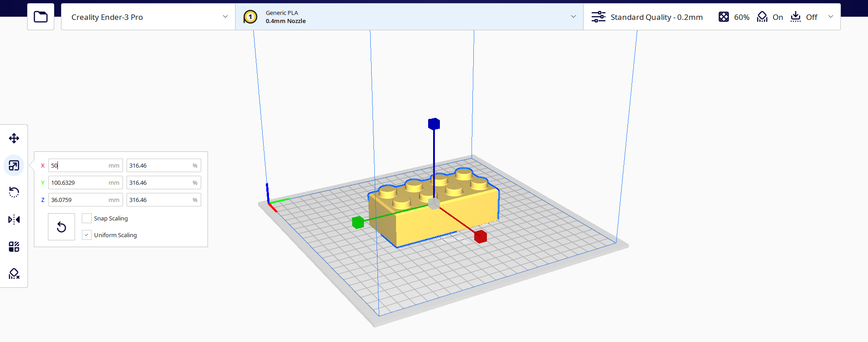Click the X size mm input field
Image resolution: width=868 pixels, height=342 pixels.
click(85, 166)
